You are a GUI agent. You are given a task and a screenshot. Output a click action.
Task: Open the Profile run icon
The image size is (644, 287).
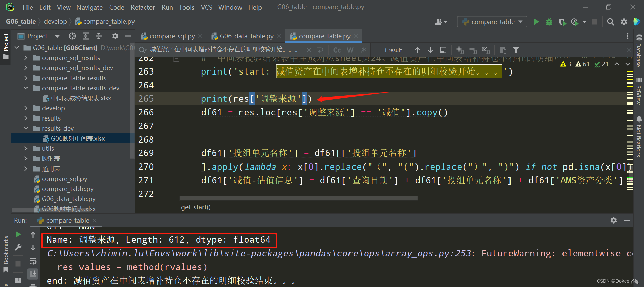point(575,22)
